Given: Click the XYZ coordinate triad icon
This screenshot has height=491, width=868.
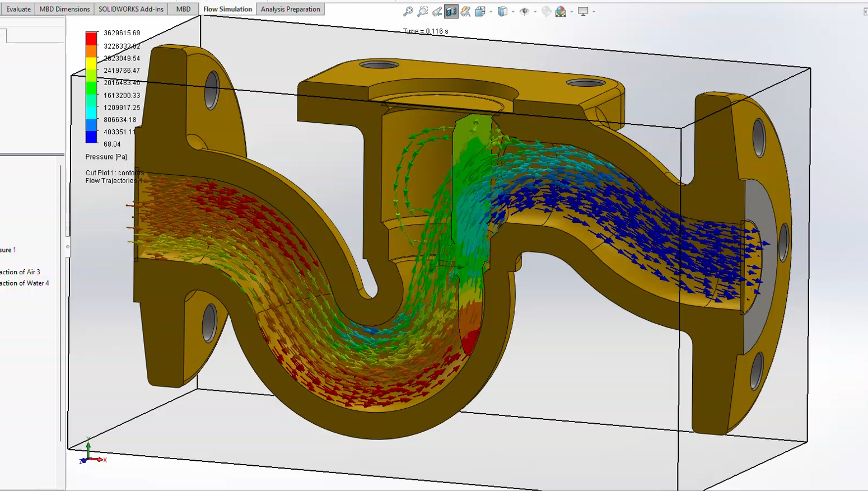Looking at the screenshot, I should click(92, 452).
